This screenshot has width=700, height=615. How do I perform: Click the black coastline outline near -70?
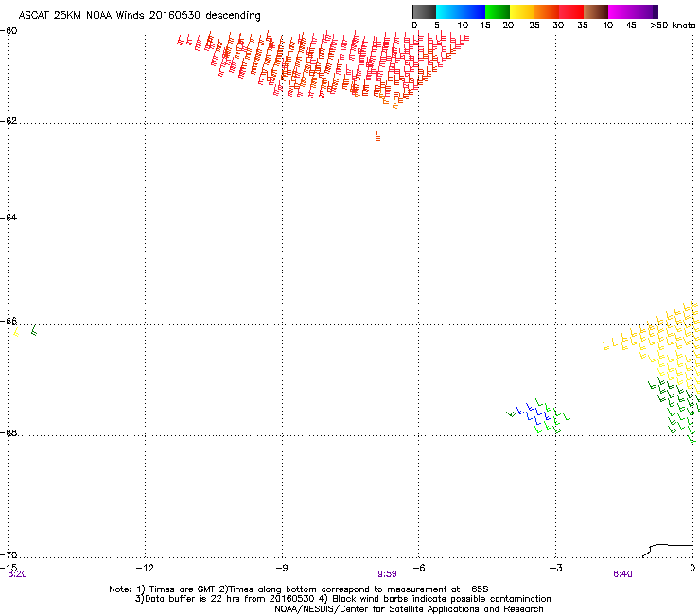(668, 551)
